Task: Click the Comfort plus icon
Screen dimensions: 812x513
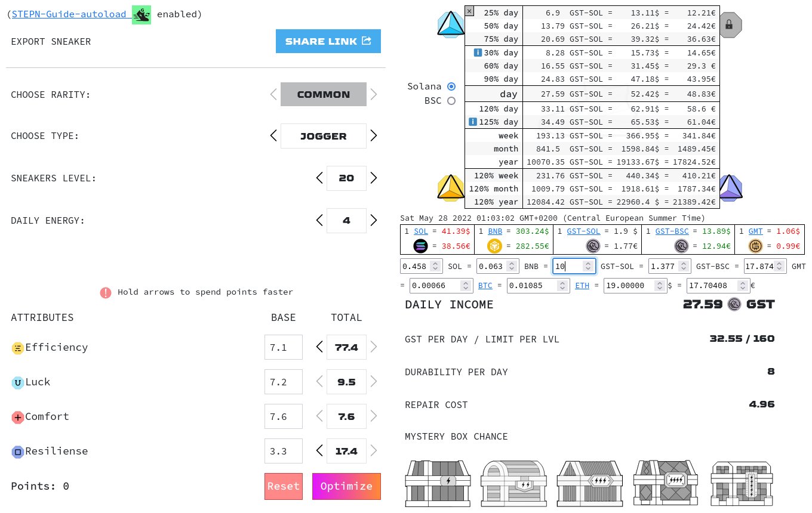Action: (18, 416)
